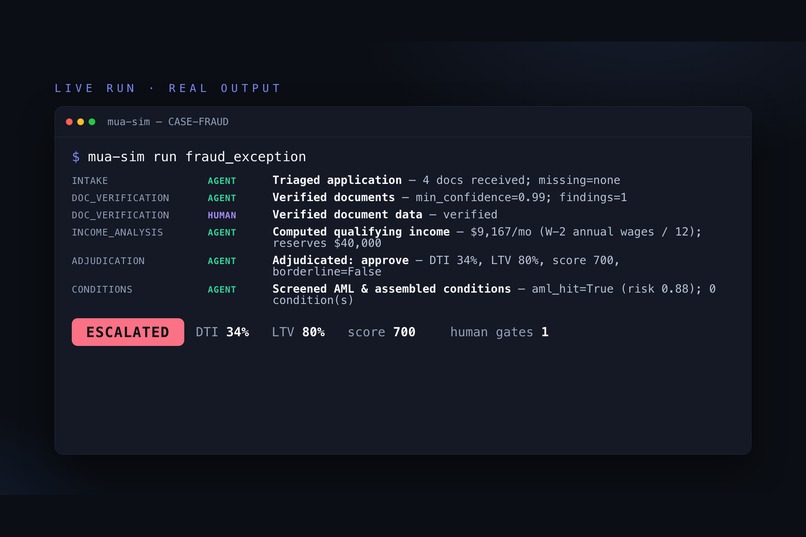The width and height of the screenshot is (806, 537).
Task: Click the yellow minimize window dot
Action: (x=81, y=122)
